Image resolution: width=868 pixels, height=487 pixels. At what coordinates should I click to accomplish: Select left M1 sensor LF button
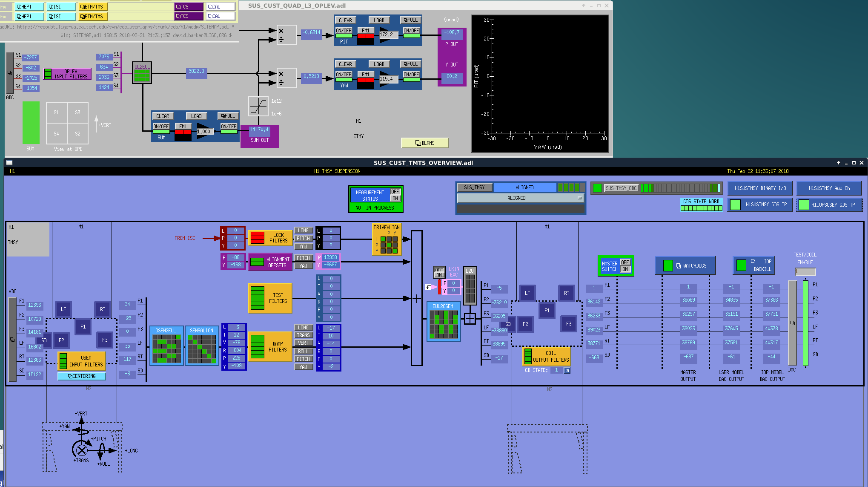pyautogui.click(x=63, y=309)
